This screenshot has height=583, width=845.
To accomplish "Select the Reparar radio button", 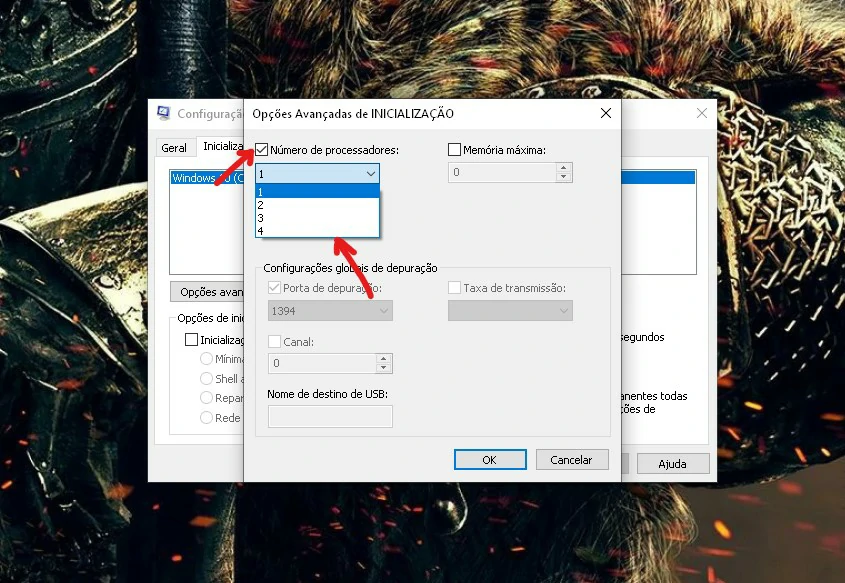I will pyautogui.click(x=206, y=398).
